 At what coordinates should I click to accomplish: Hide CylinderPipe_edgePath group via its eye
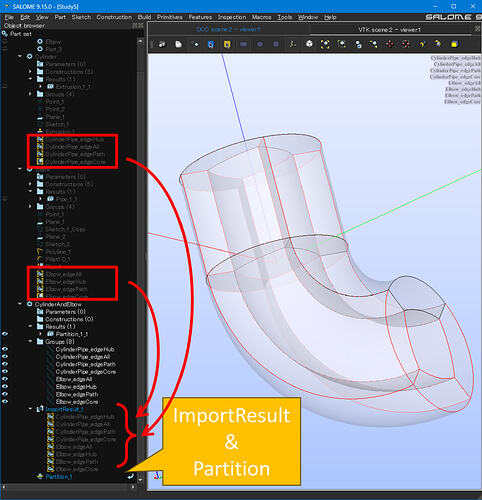(5, 364)
